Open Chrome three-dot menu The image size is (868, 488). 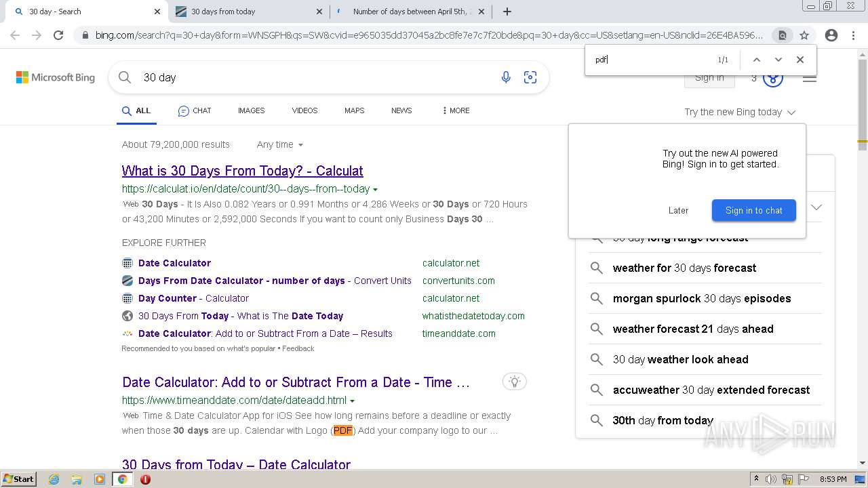pyautogui.click(x=853, y=35)
